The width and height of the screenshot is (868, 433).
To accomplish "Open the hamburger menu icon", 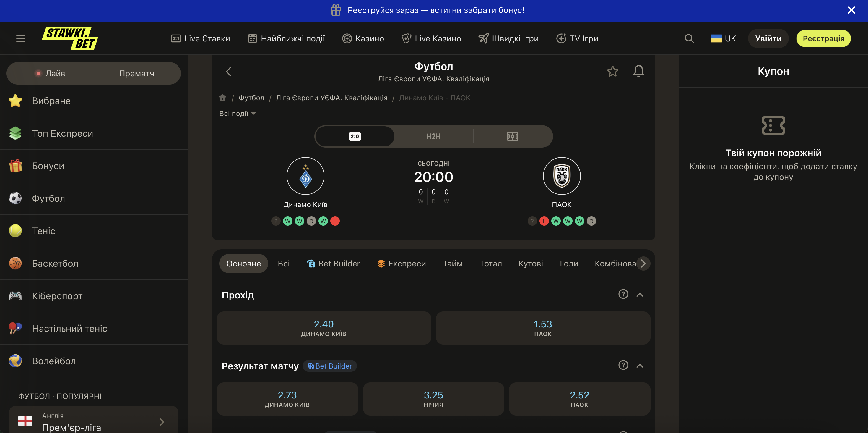I will point(21,38).
